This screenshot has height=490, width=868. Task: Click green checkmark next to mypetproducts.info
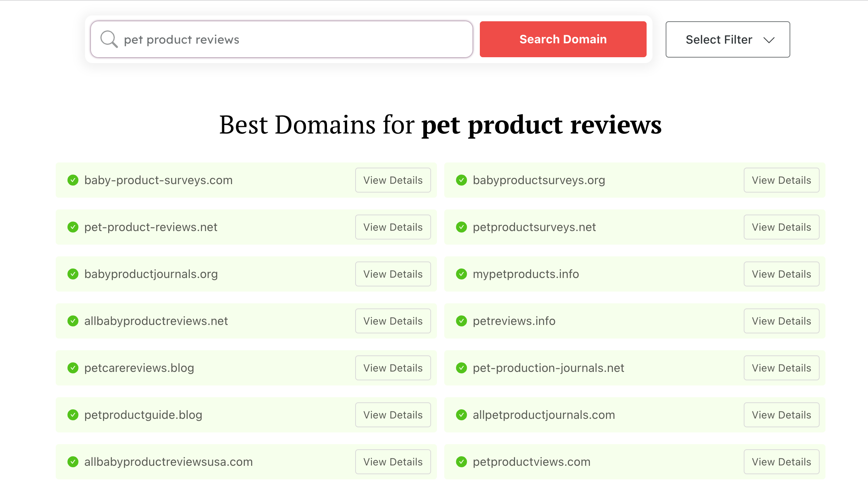pyautogui.click(x=461, y=274)
